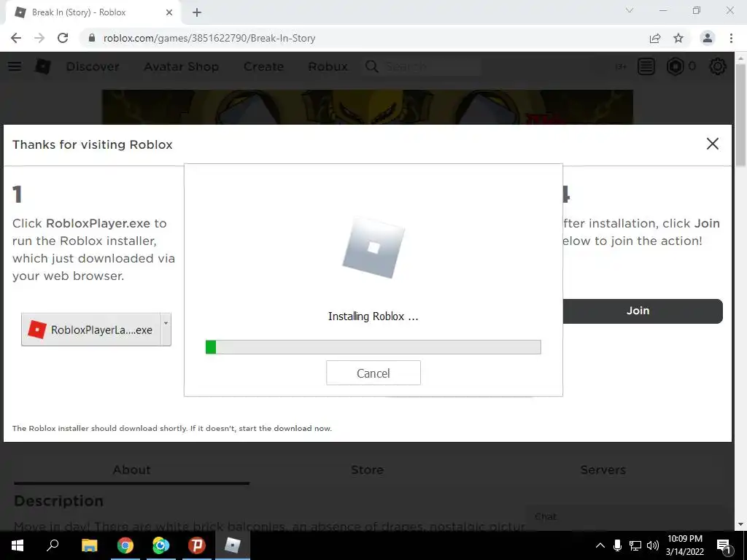Open Windows taskbar search
This screenshot has width=747, height=560.
[53, 545]
